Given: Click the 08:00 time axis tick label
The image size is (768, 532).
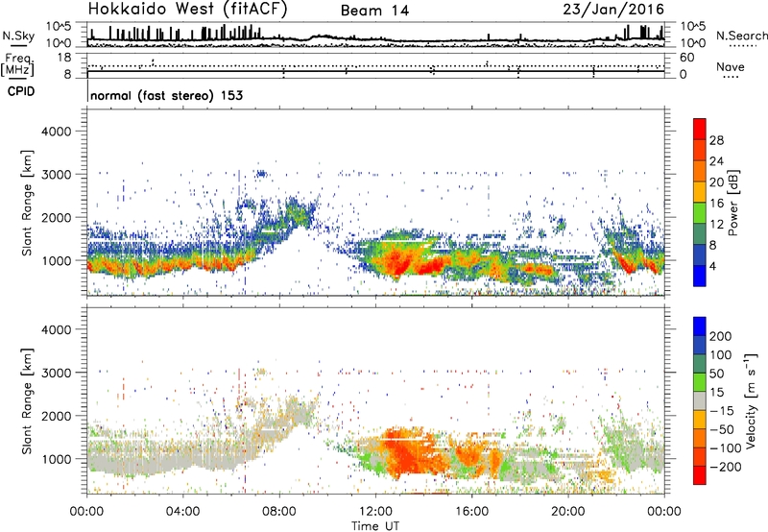Looking at the screenshot, I should (x=279, y=512).
